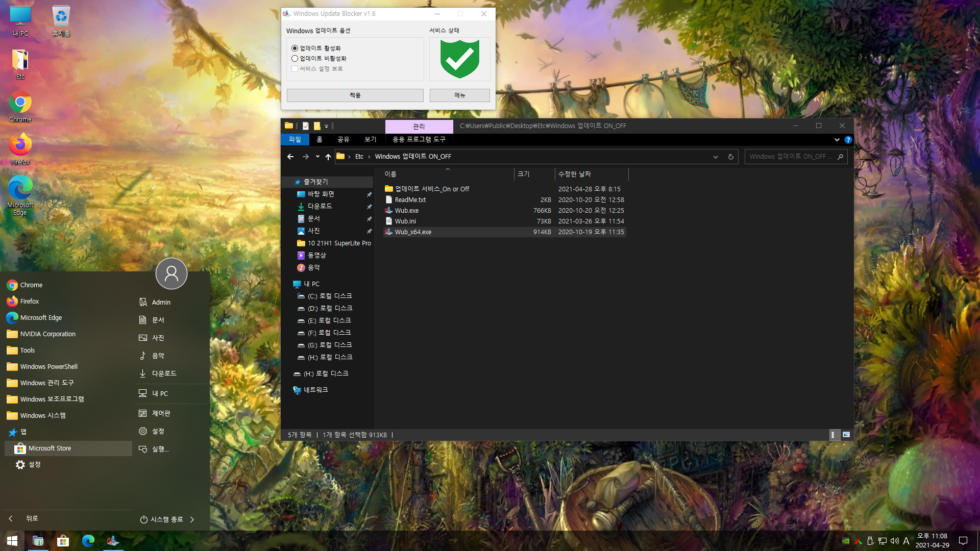980x551 pixels.
Task: Click the 적용 button in Update Blocker
Action: (355, 94)
